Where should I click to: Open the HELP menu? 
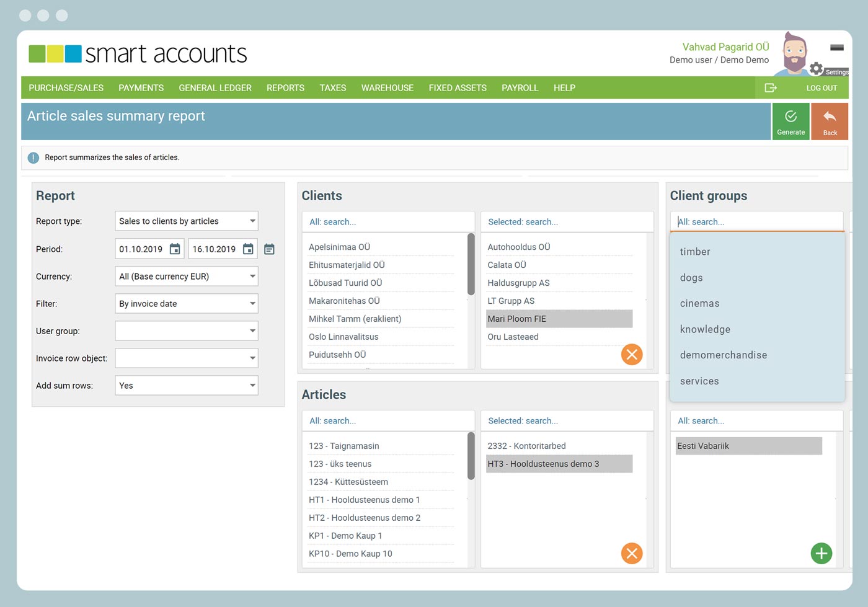(564, 88)
